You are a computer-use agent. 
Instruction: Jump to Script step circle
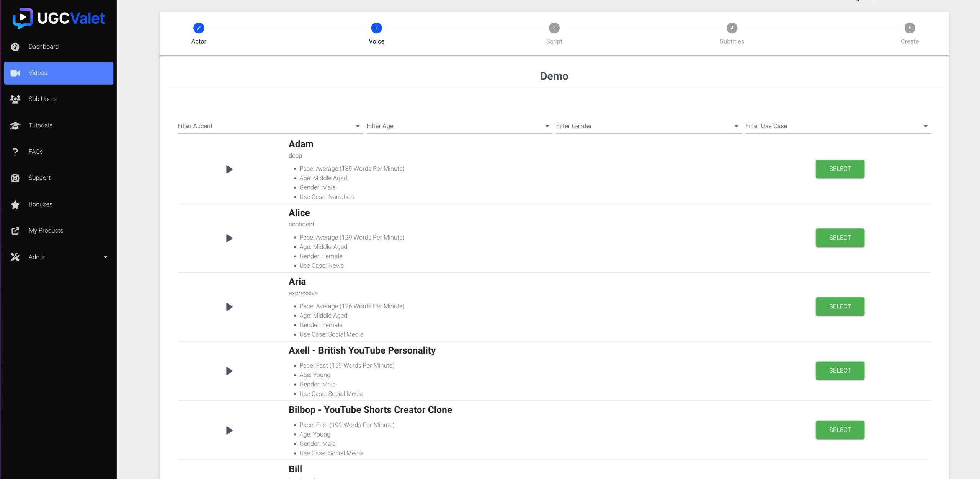tap(554, 28)
